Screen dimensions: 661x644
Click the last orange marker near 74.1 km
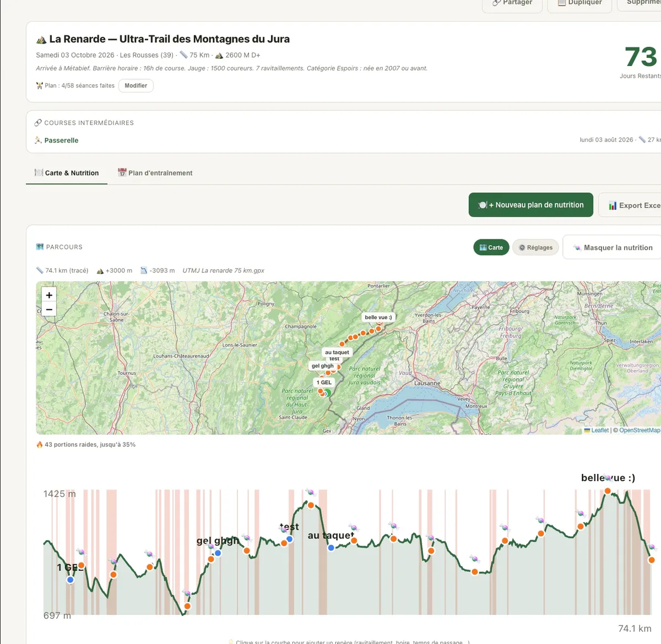pos(652,560)
